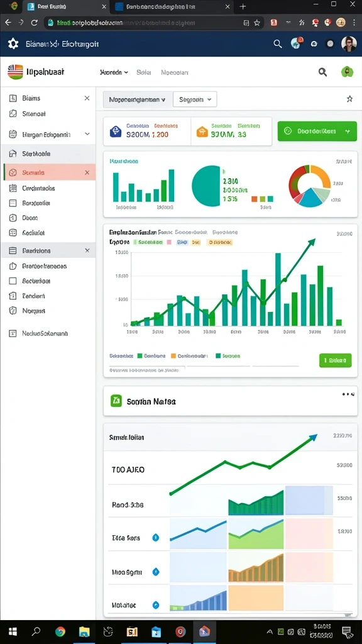Click the magnifier search icon in blue header

tap(278, 43)
